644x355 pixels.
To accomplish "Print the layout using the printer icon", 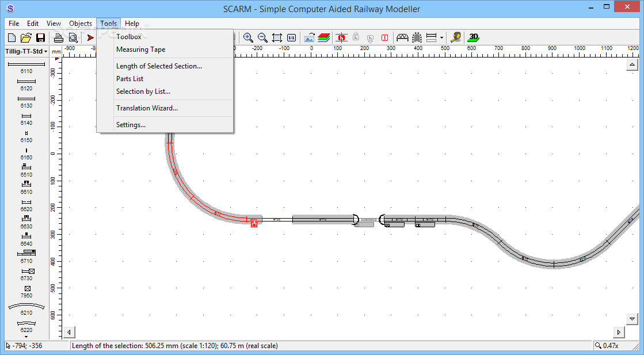I will click(59, 38).
